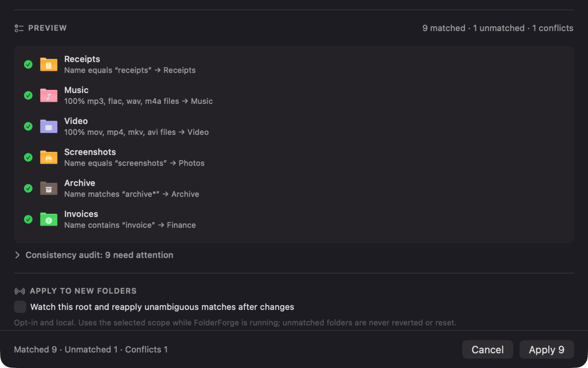The width and height of the screenshot is (588, 368).
Task: Select the Screenshots row title
Action: (x=90, y=152)
